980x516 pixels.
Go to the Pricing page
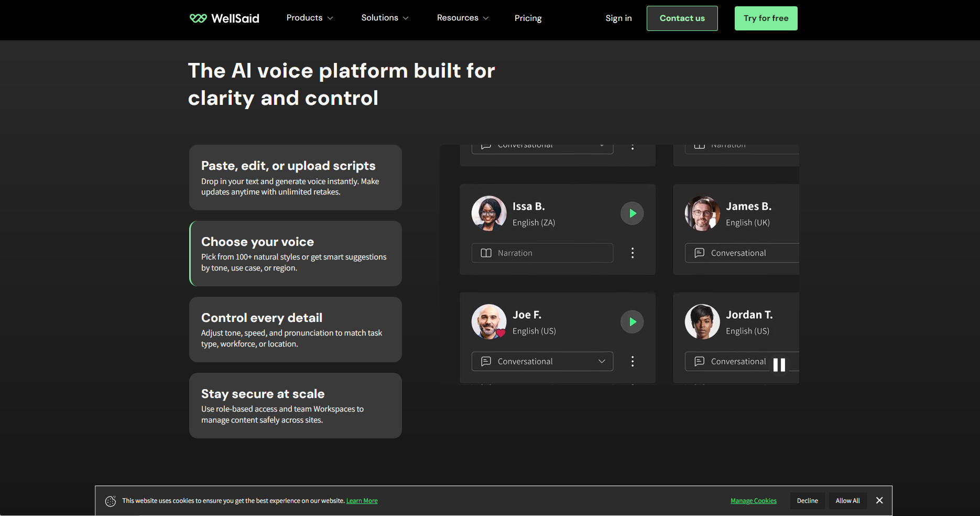point(528,18)
